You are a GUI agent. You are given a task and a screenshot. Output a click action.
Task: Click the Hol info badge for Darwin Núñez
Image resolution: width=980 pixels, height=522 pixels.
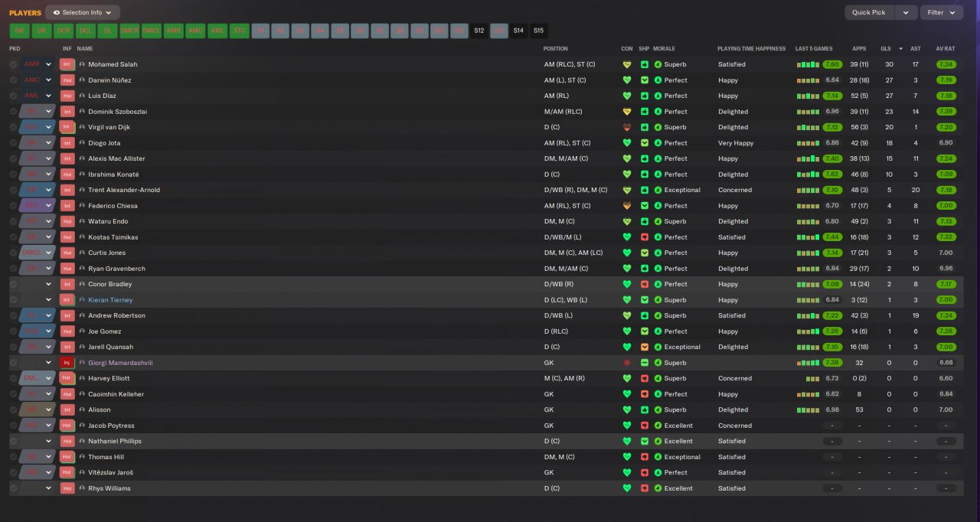(x=67, y=80)
